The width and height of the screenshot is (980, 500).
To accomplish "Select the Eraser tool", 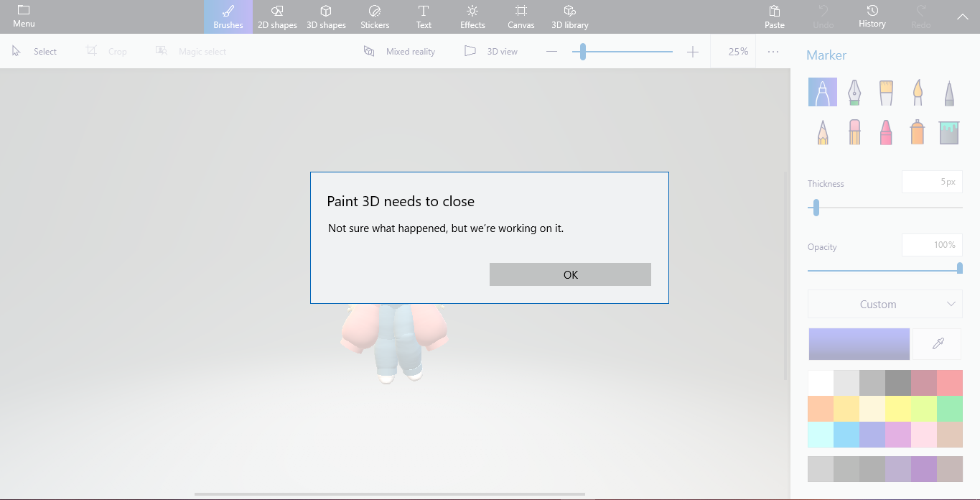I will click(854, 132).
